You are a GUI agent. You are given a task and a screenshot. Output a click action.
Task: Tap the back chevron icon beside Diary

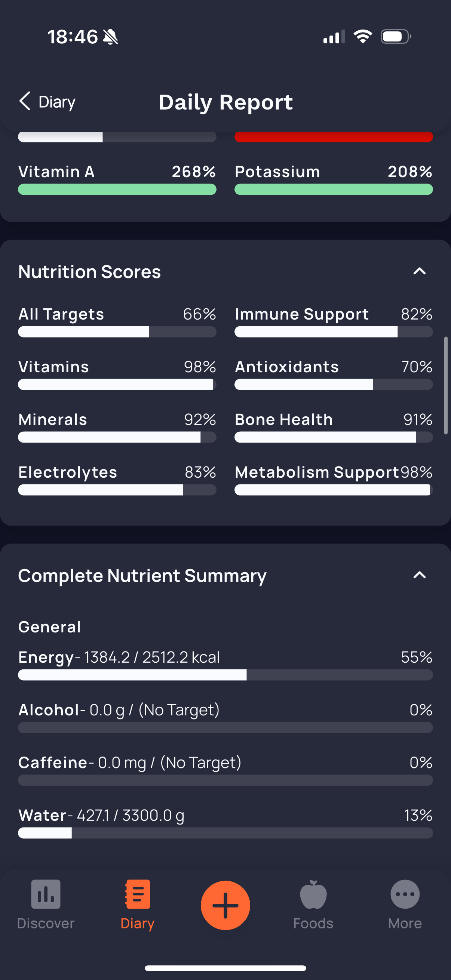(25, 101)
